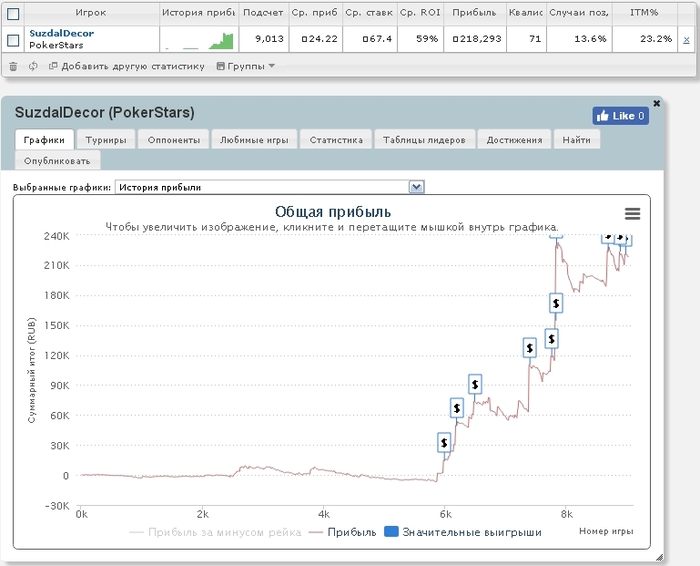Tick the header select-all checkbox
This screenshot has width=700, height=566.
(x=13, y=14)
